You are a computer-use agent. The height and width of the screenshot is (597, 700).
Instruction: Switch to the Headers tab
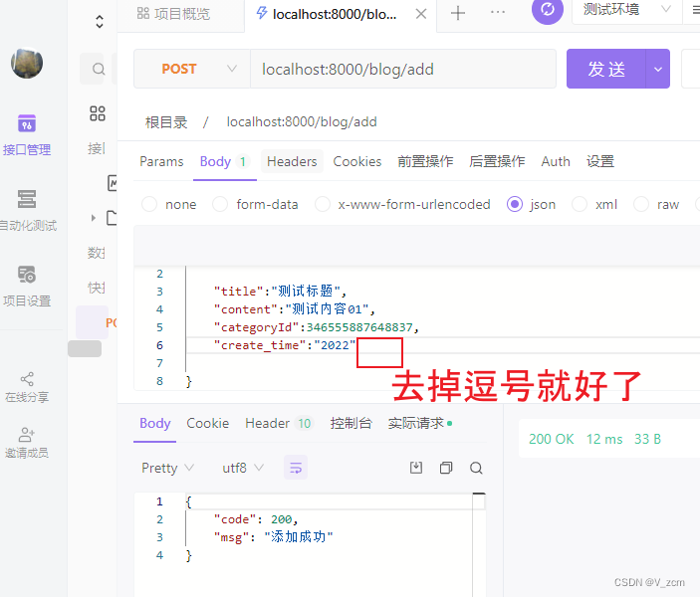click(292, 161)
